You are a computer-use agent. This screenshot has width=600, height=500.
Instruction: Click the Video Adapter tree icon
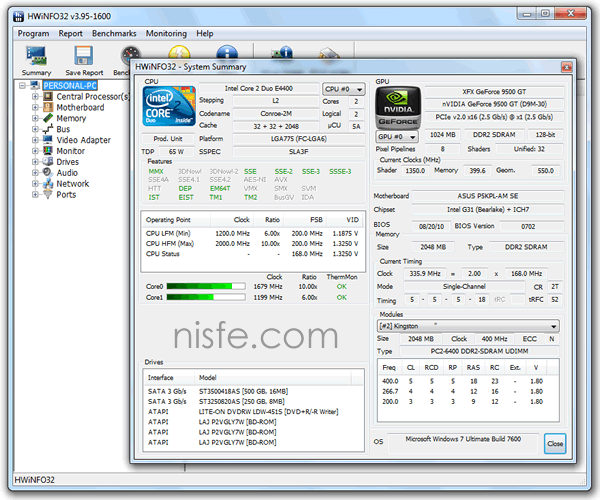click(48, 140)
